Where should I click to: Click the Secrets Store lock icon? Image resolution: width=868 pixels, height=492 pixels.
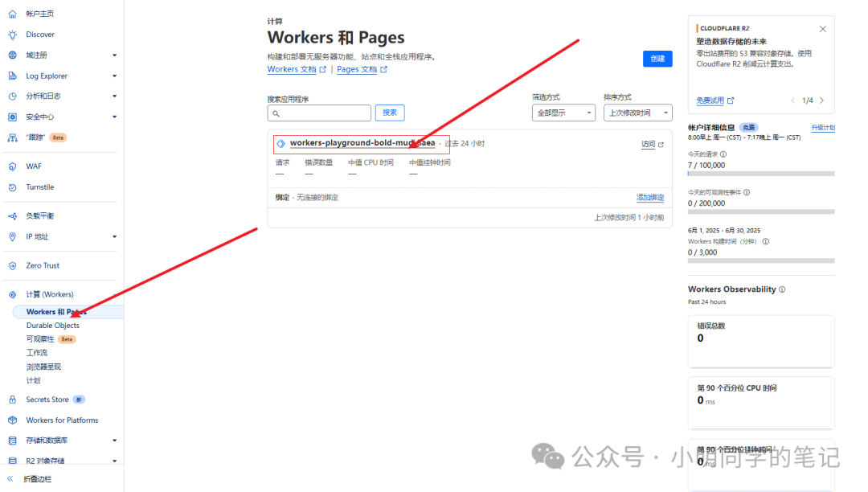point(12,400)
